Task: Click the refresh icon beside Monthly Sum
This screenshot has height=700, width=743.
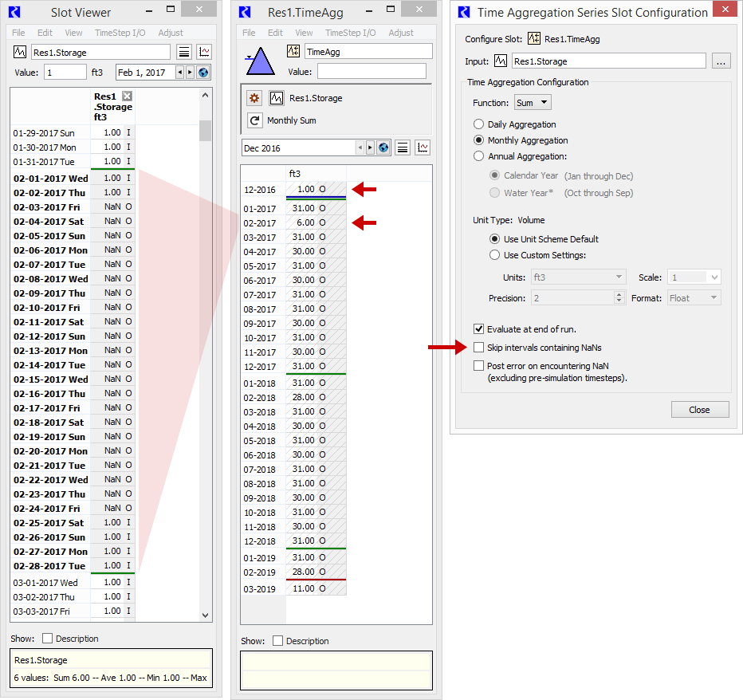Action: point(254,120)
